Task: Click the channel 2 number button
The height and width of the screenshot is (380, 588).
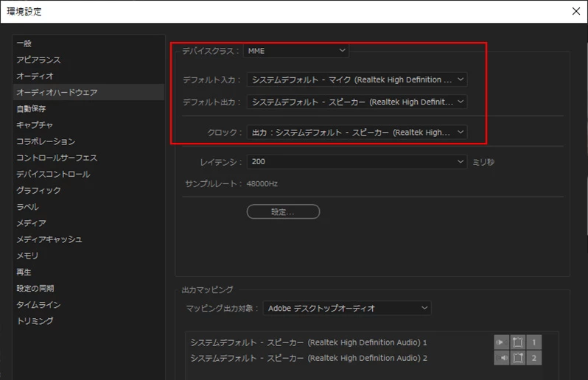Action: (534, 358)
